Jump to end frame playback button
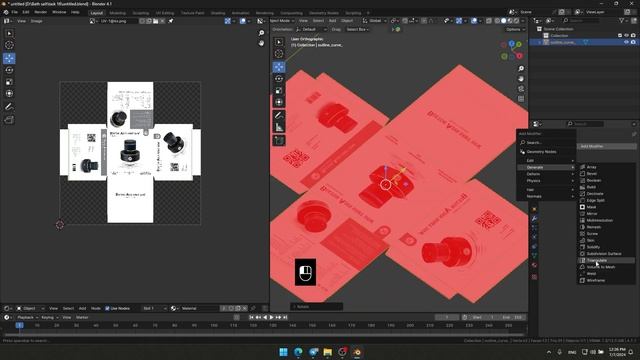 (x=285, y=317)
